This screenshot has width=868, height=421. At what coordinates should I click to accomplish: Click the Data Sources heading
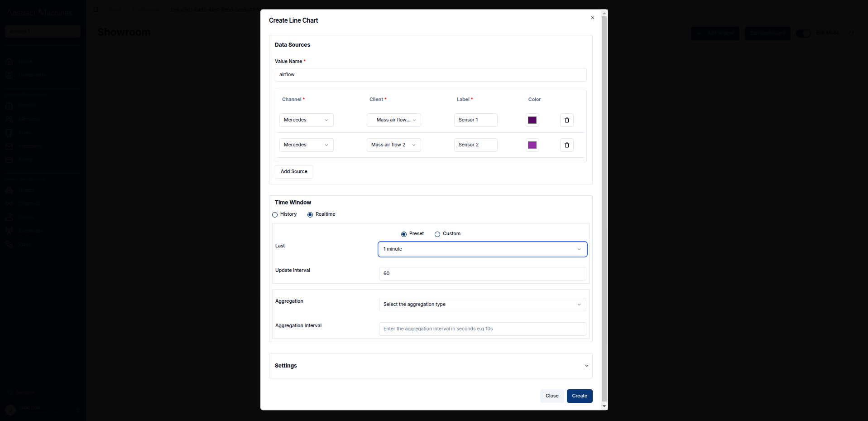pyautogui.click(x=293, y=45)
